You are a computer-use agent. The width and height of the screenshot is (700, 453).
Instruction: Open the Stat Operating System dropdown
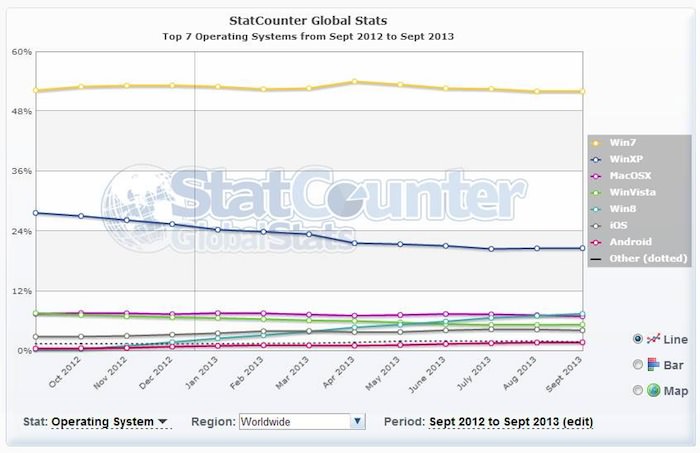tap(110, 422)
